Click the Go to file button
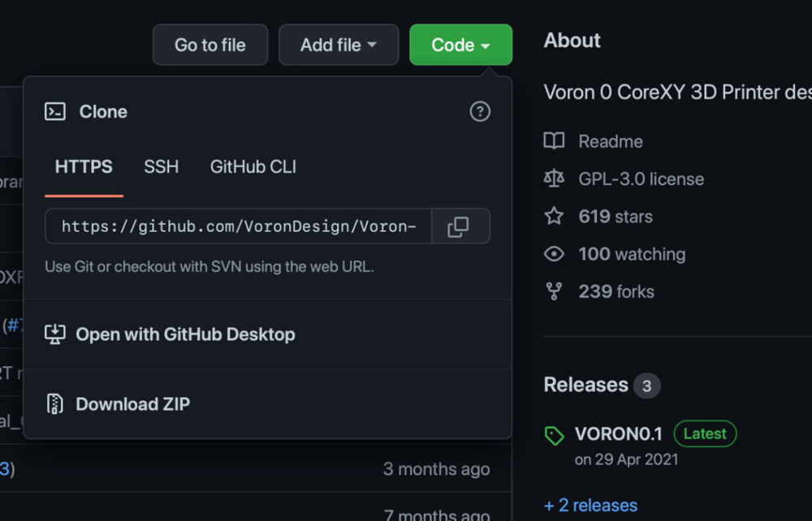812x521 pixels. click(210, 45)
